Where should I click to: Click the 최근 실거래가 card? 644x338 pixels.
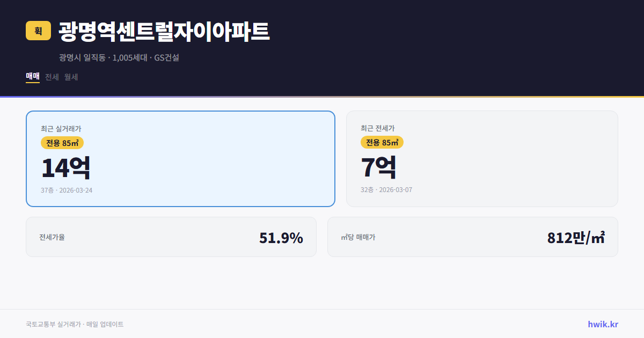[180, 158]
